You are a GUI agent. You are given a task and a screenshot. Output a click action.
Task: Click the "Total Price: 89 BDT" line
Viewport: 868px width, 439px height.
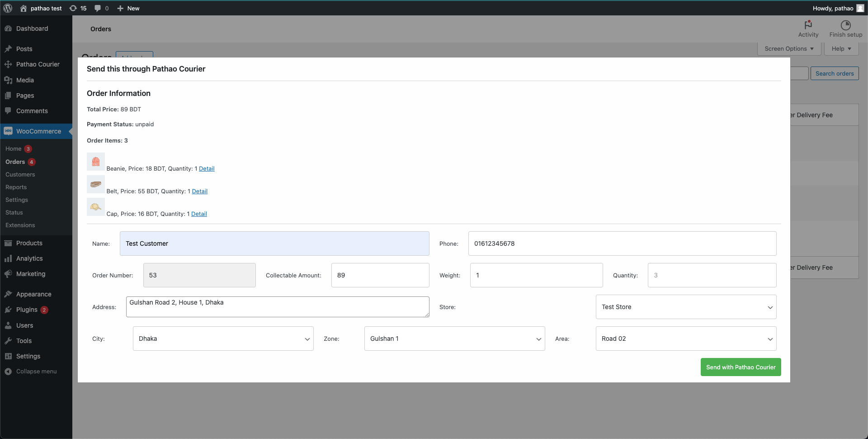tap(114, 110)
